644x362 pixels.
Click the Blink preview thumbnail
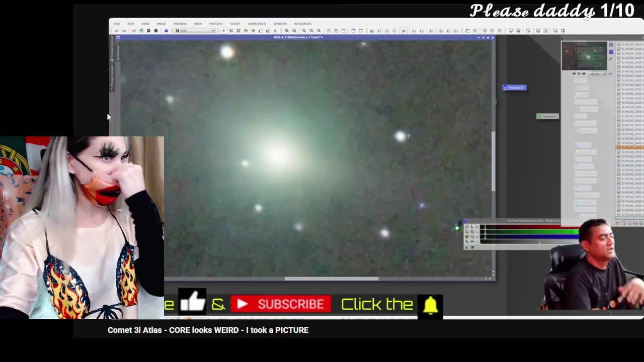point(584,56)
